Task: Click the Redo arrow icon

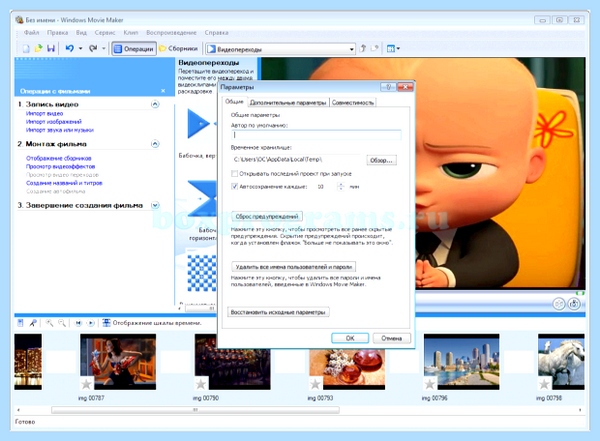Action: [x=93, y=48]
